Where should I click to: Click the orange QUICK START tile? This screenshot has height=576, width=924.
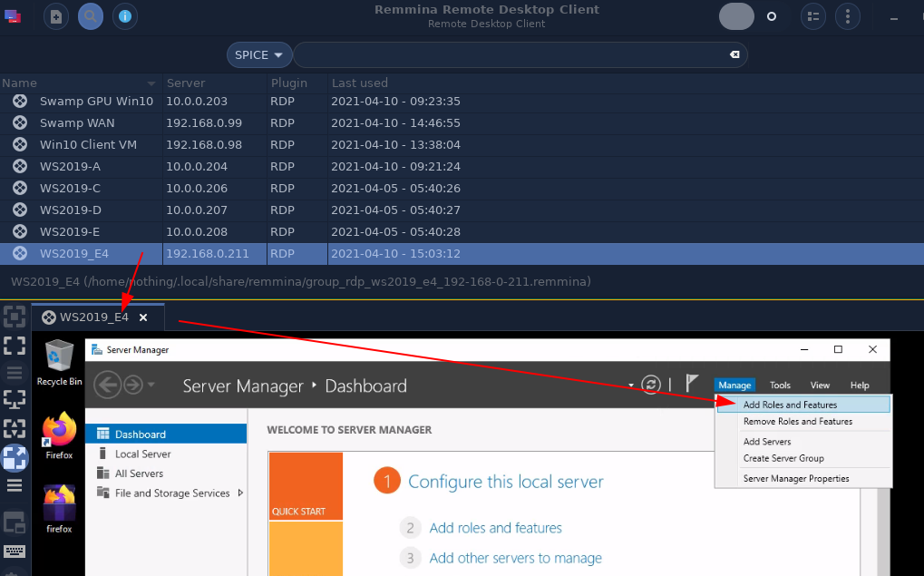306,486
